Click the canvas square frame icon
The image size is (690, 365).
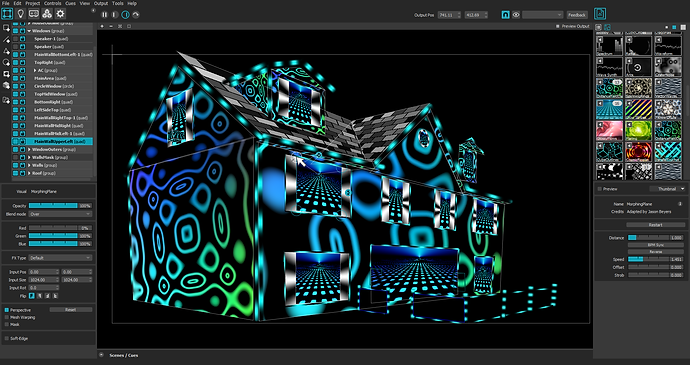pyautogui.click(x=128, y=26)
